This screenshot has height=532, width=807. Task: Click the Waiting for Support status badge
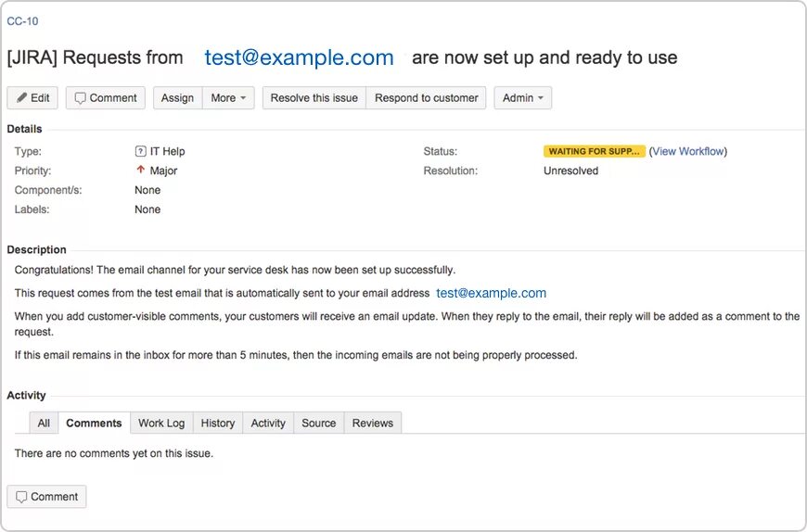tap(594, 151)
